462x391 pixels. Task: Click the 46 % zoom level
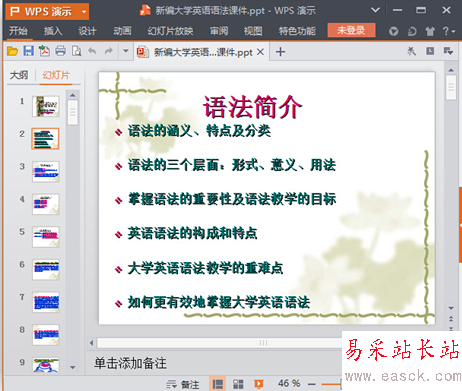point(289,383)
